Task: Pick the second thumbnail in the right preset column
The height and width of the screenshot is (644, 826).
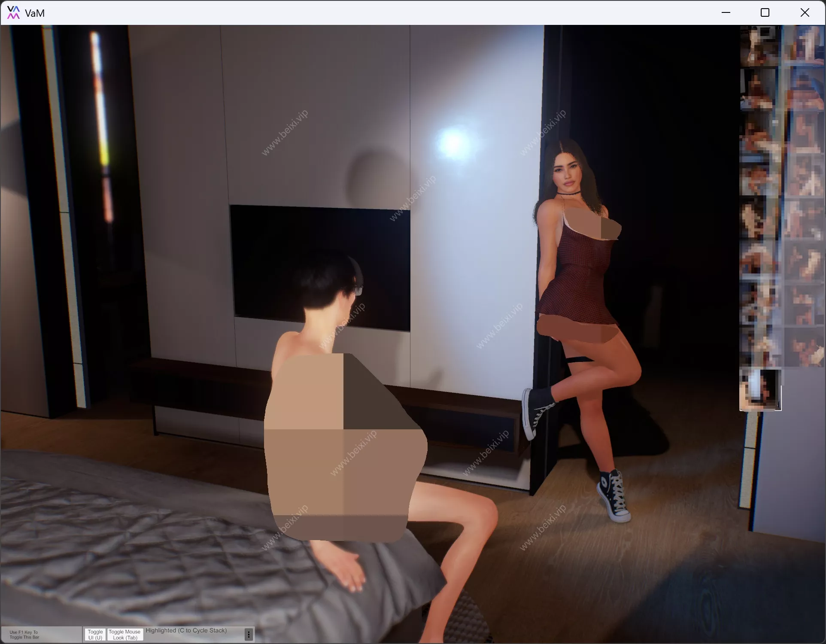Action: point(804,88)
